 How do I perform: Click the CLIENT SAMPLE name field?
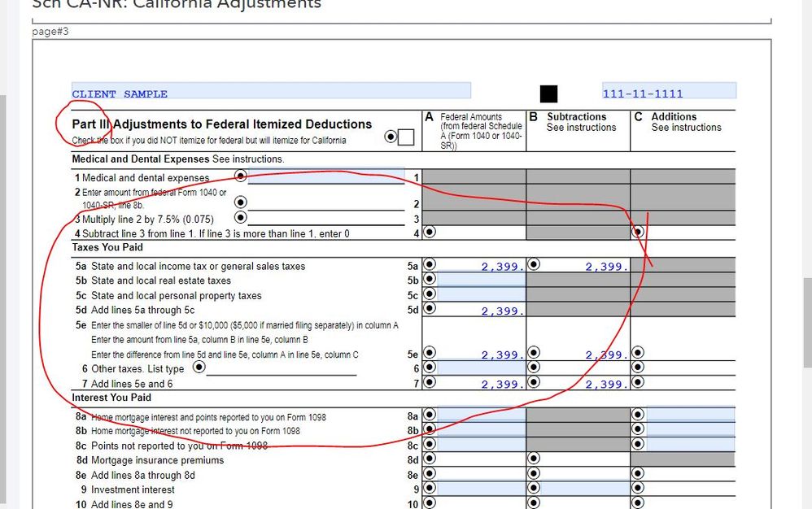pyautogui.click(x=270, y=92)
